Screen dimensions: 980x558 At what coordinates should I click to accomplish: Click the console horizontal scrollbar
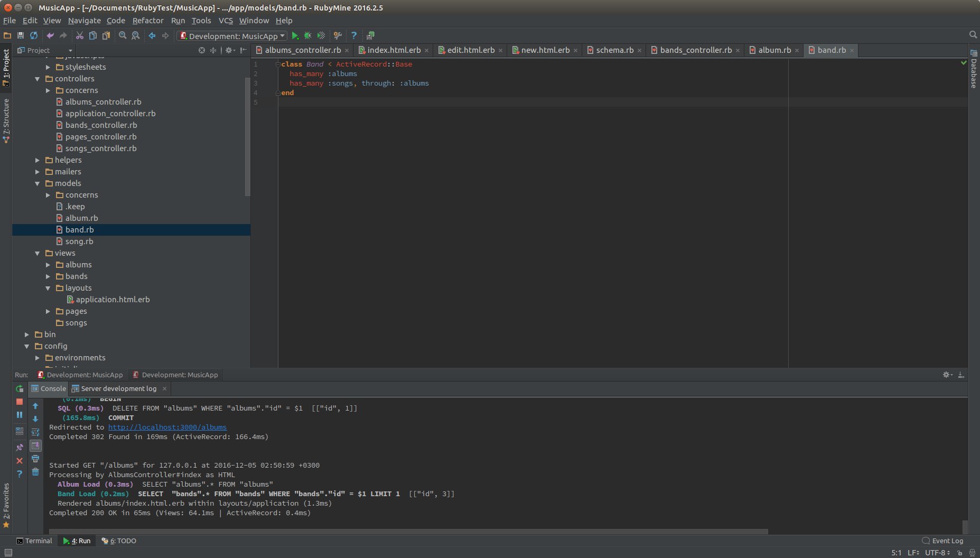tap(408, 532)
